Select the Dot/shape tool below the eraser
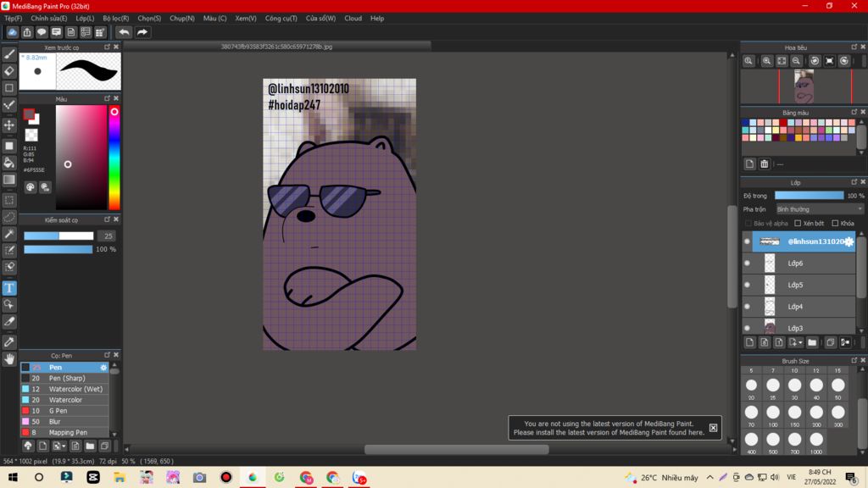 (9, 88)
